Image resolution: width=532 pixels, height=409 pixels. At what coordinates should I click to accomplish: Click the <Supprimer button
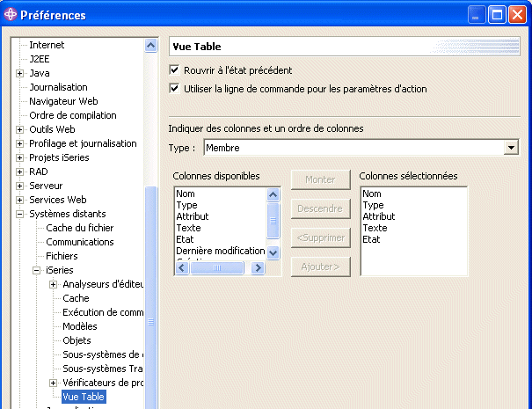click(321, 237)
